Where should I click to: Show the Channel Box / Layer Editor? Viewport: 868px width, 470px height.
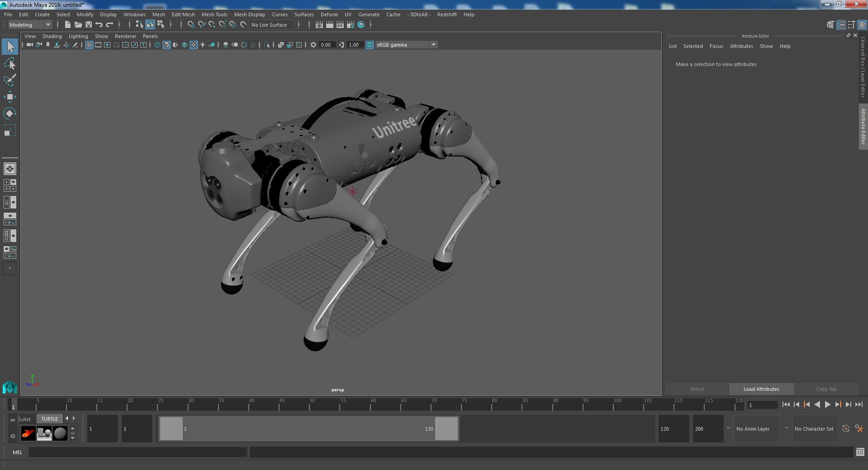862,25
